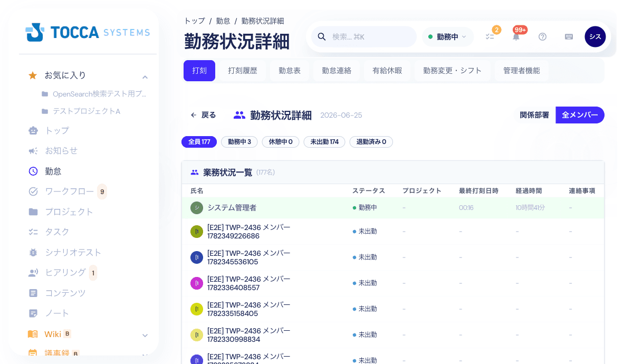This screenshot has height=364, width=633.
Task: Go to ヒアリング in the sidebar
Action: 65,273
